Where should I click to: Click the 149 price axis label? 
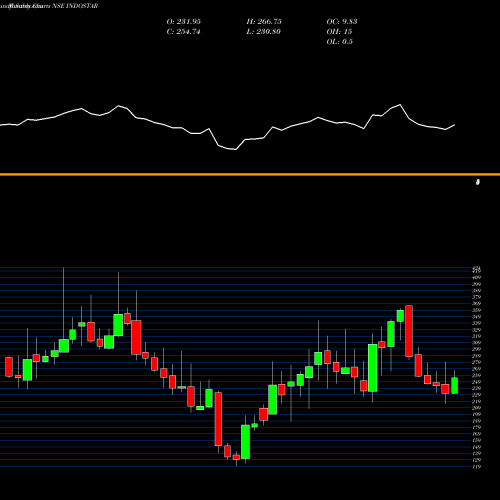(477, 447)
